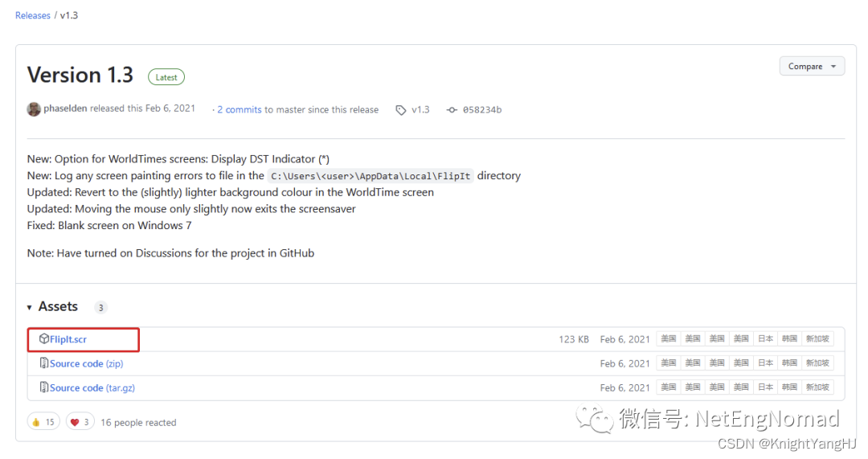The height and width of the screenshot is (459, 868).
Task: Click the tag icon next to v1.3
Action: [401, 110]
